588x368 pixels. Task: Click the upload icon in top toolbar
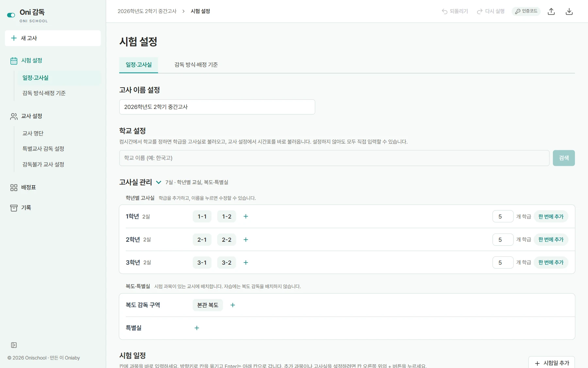click(x=551, y=11)
